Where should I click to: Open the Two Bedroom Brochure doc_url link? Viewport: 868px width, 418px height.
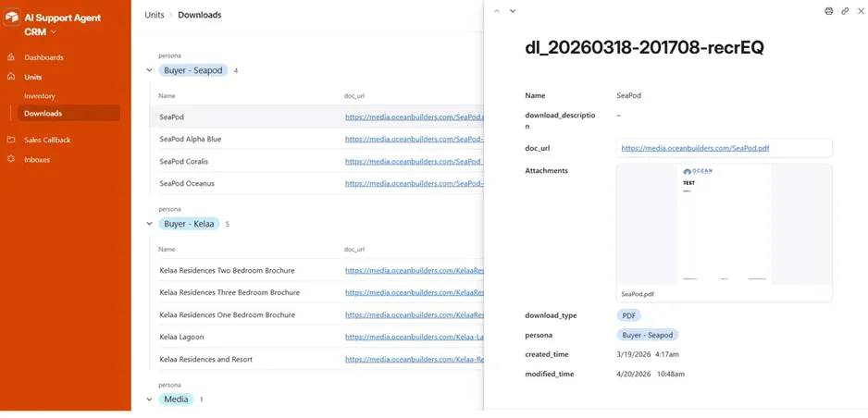pos(415,271)
